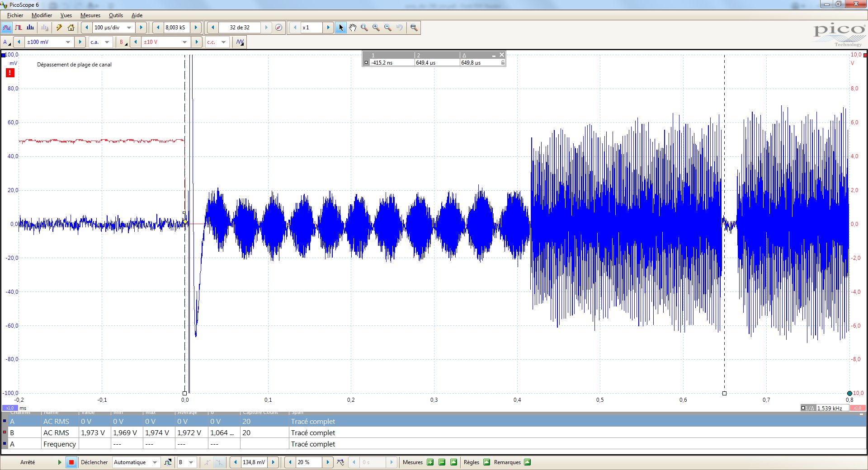This screenshot has width=868, height=470.
Task: Click the trigger threshold 134,8 mV field
Action: [254, 462]
